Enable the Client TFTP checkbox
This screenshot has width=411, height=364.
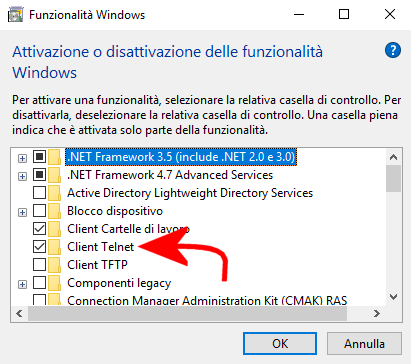click(39, 265)
